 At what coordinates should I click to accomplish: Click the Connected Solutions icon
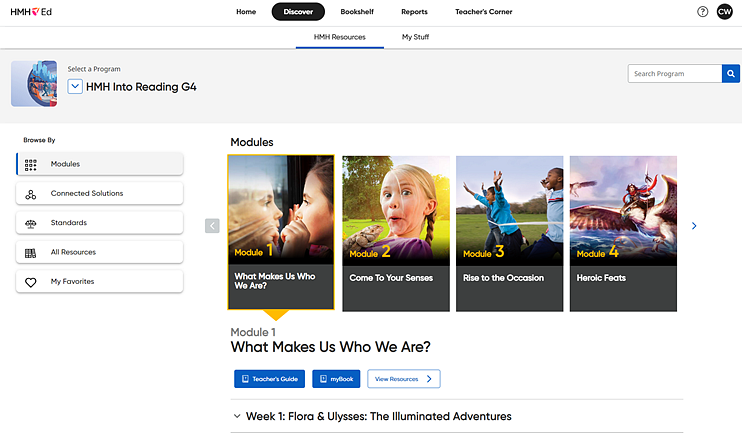(31, 194)
